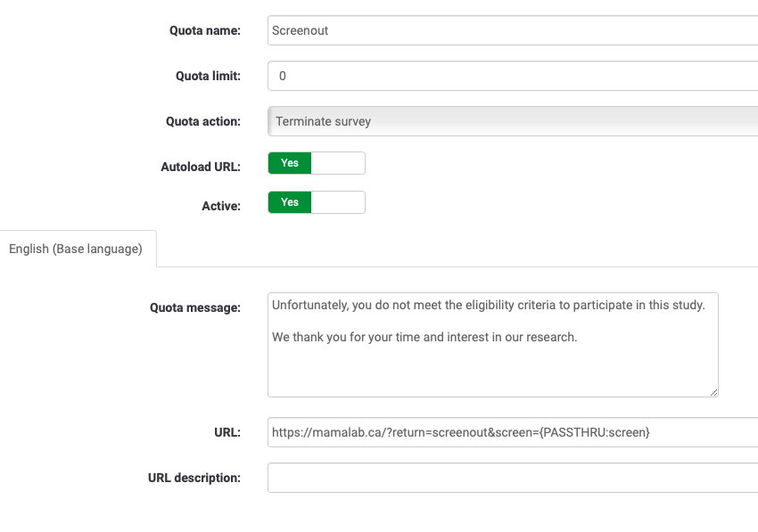Image resolution: width=758 pixels, height=532 pixels.
Task: Click inside the Quota message text area
Action: 492,365
